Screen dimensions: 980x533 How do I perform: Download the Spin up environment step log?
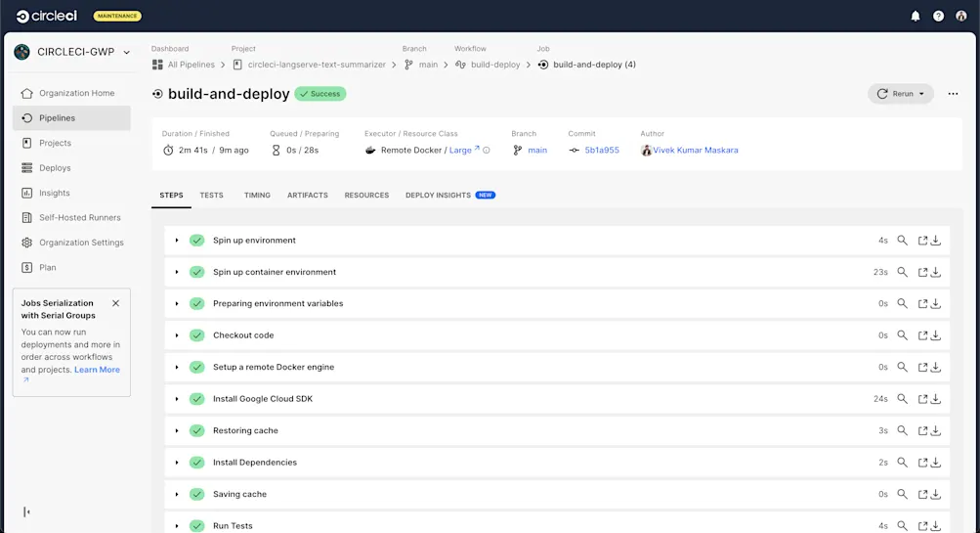(936, 241)
